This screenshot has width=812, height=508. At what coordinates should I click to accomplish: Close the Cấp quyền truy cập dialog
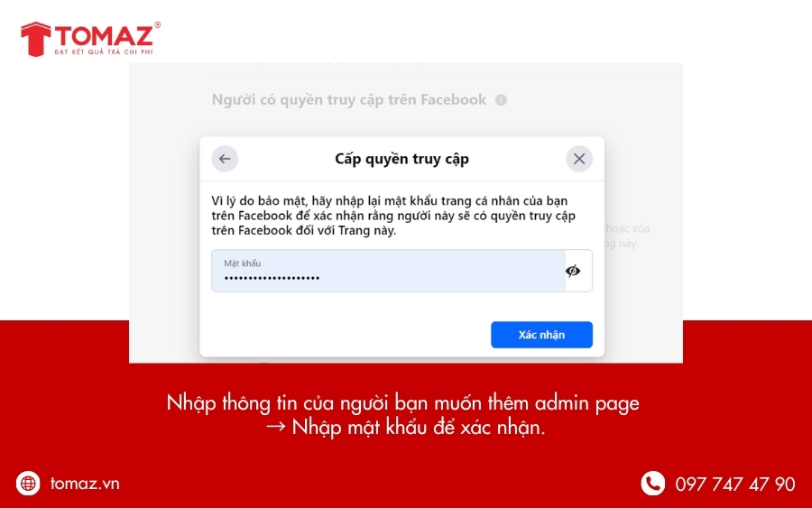579,159
